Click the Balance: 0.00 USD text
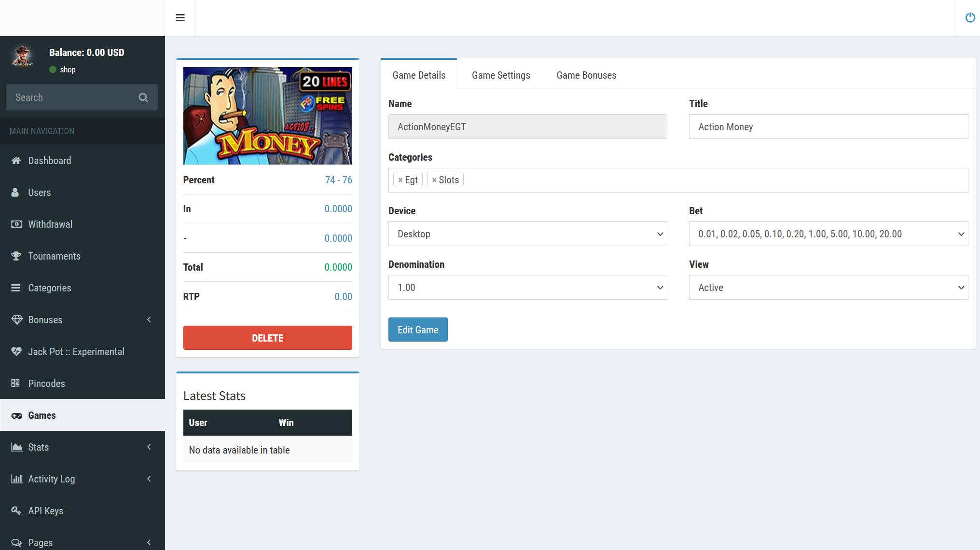The image size is (980, 550). coord(87,53)
